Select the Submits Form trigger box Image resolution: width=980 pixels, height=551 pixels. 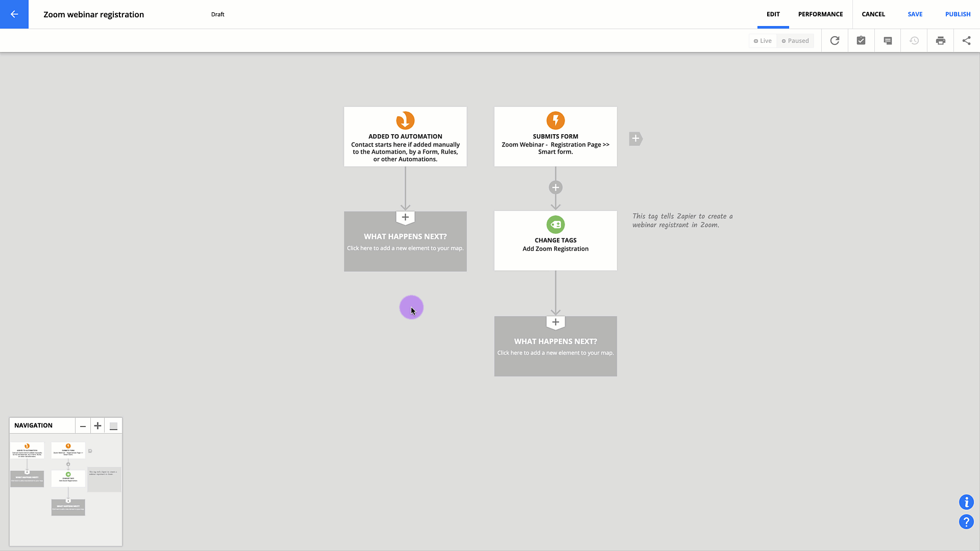click(555, 136)
